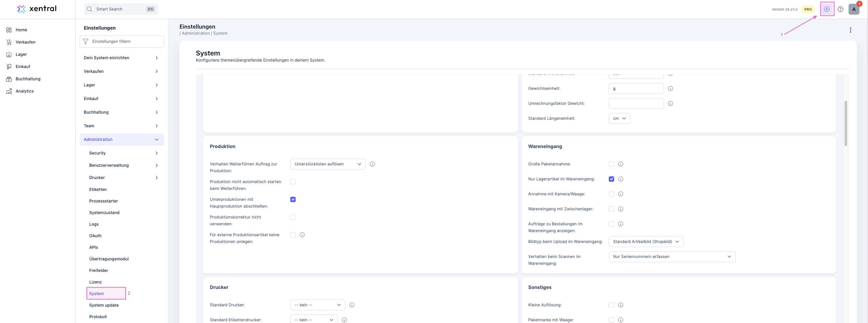
Task: Click the Einstellungen filtern input field
Action: click(126, 42)
